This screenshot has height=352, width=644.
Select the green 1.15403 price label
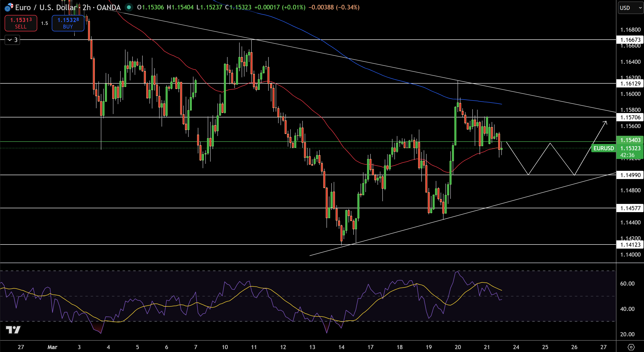(x=630, y=140)
